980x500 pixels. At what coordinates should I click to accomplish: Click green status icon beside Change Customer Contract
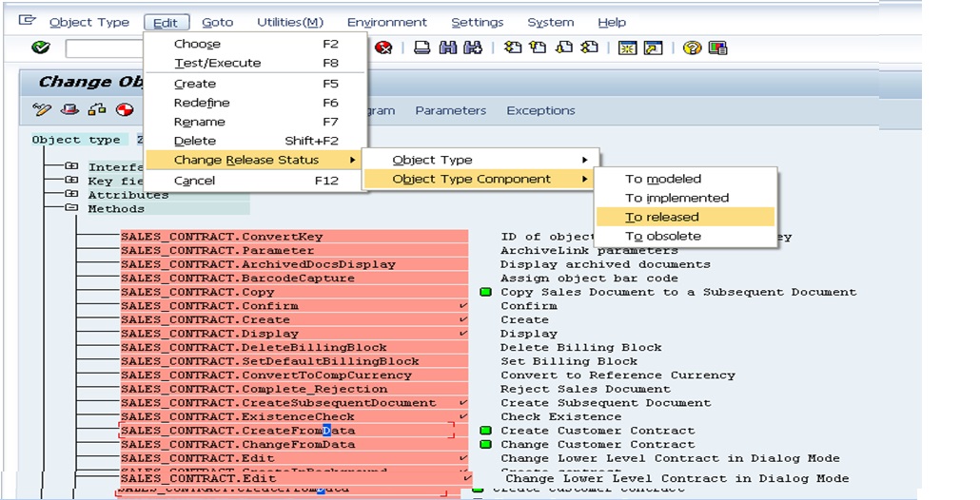coord(485,445)
